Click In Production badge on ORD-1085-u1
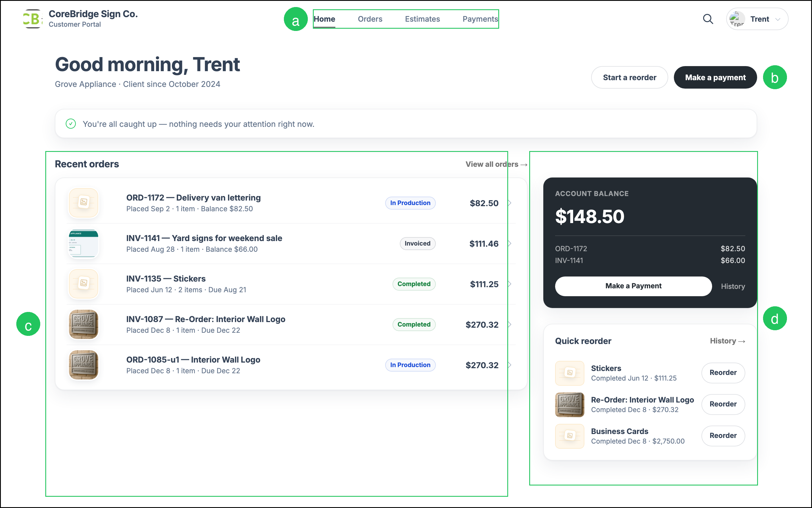The width and height of the screenshot is (812, 508). [x=411, y=365]
